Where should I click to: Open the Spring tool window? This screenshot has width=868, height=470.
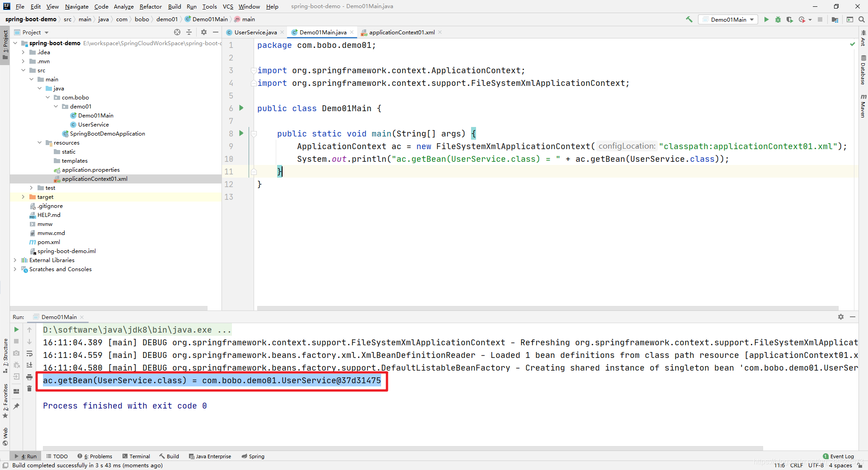coord(253,456)
